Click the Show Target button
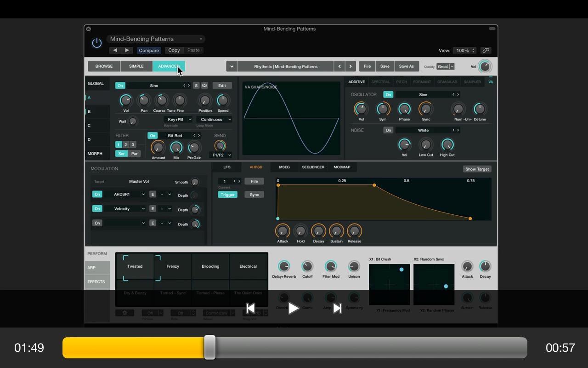Screen dimensions: 588x368 point(477,169)
